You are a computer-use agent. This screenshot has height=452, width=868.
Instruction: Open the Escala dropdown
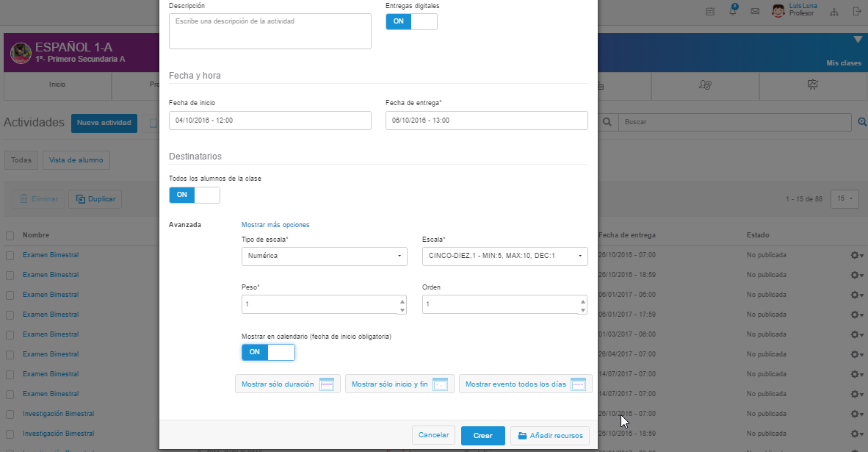click(x=504, y=256)
